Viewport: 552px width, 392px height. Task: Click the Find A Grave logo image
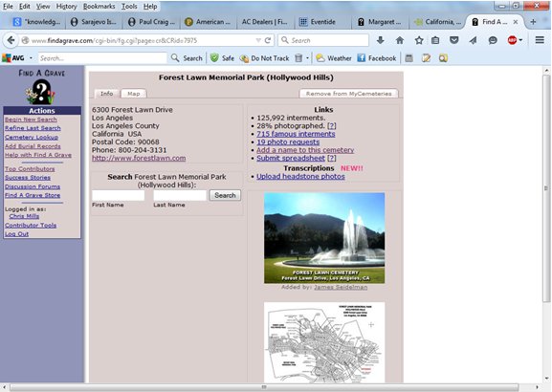click(41, 87)
